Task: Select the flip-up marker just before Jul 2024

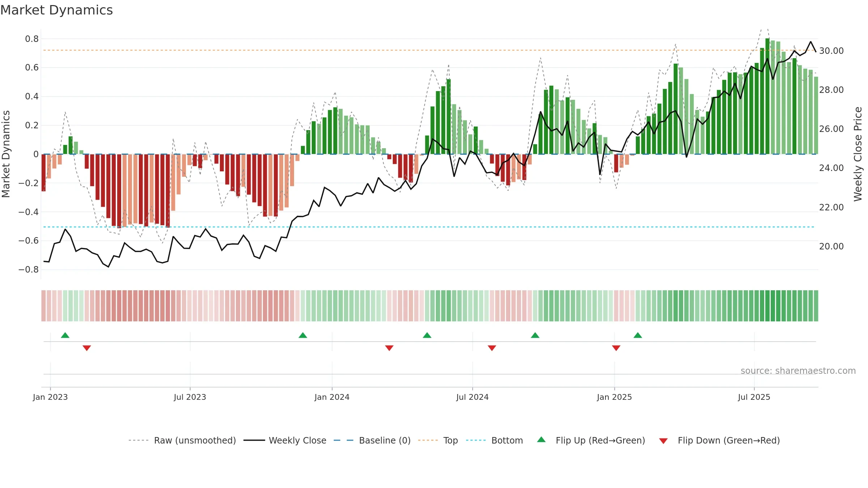Action: [427, 335]
